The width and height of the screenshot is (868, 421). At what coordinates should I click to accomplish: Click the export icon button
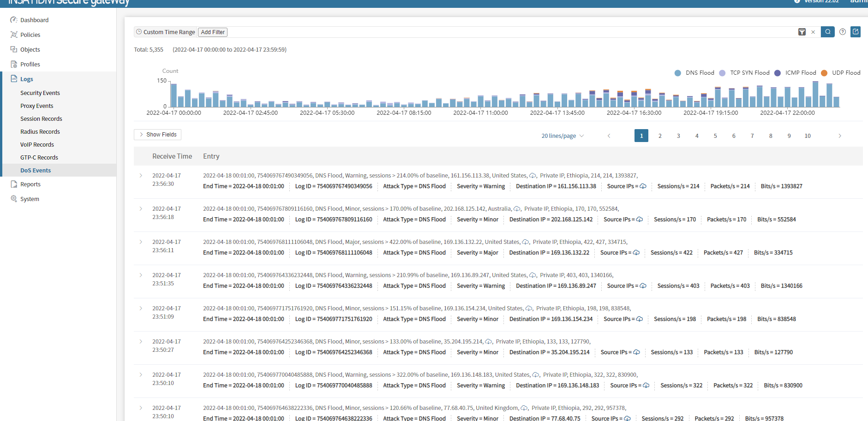(856, 32)
